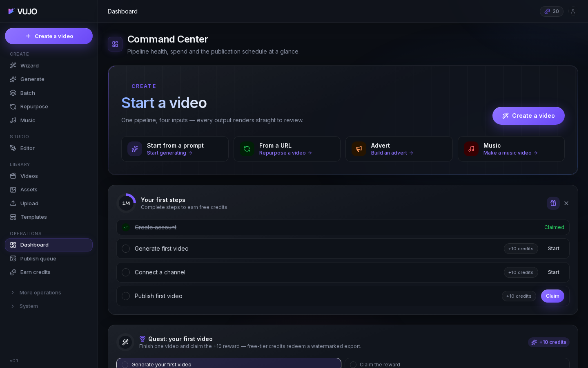Screen dimensions: 588x368
Task: Click the sparkles icon on Start from a prompt
Action: (135, 149)
